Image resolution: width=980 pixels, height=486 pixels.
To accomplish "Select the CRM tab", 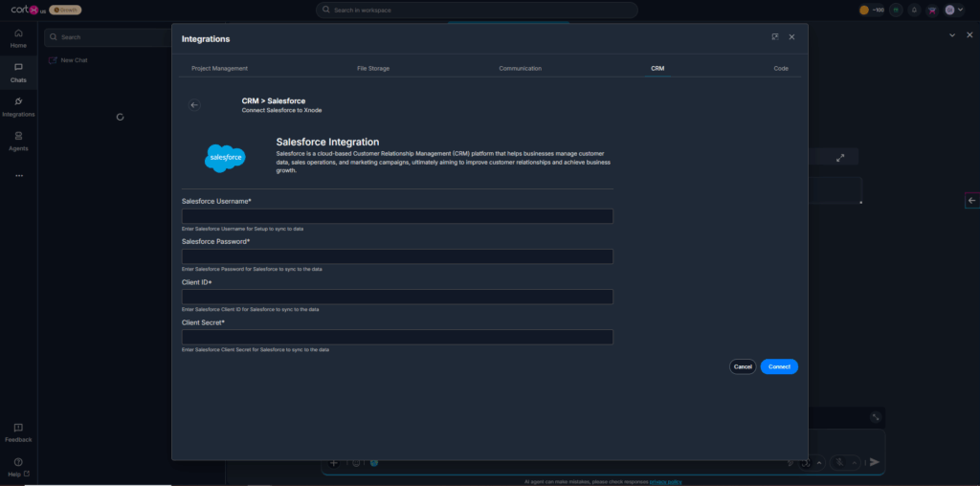I will point(657,68).
